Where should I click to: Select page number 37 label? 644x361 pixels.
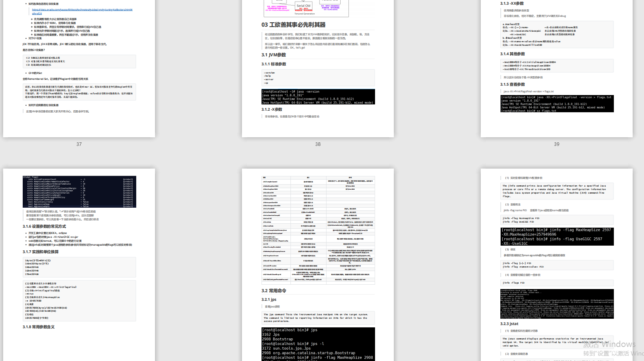pos(79,144)
